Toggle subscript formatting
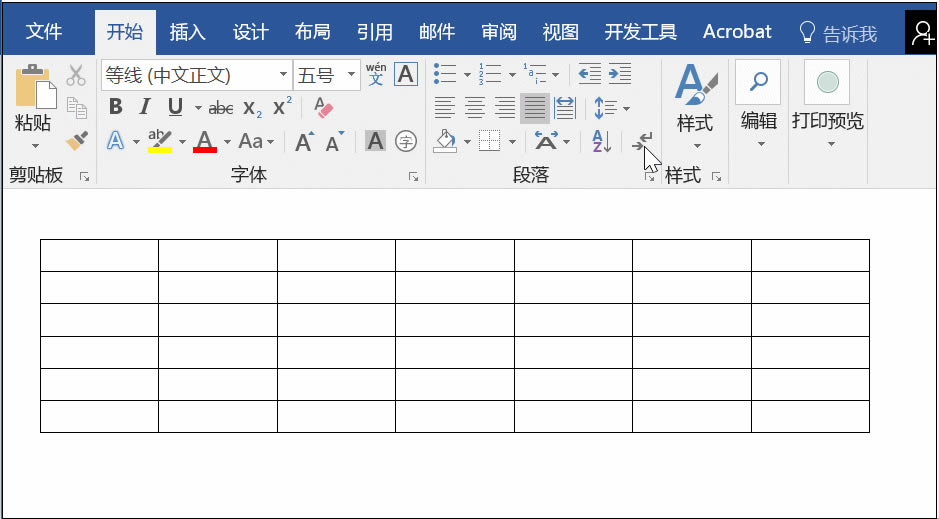 point(252,108)
